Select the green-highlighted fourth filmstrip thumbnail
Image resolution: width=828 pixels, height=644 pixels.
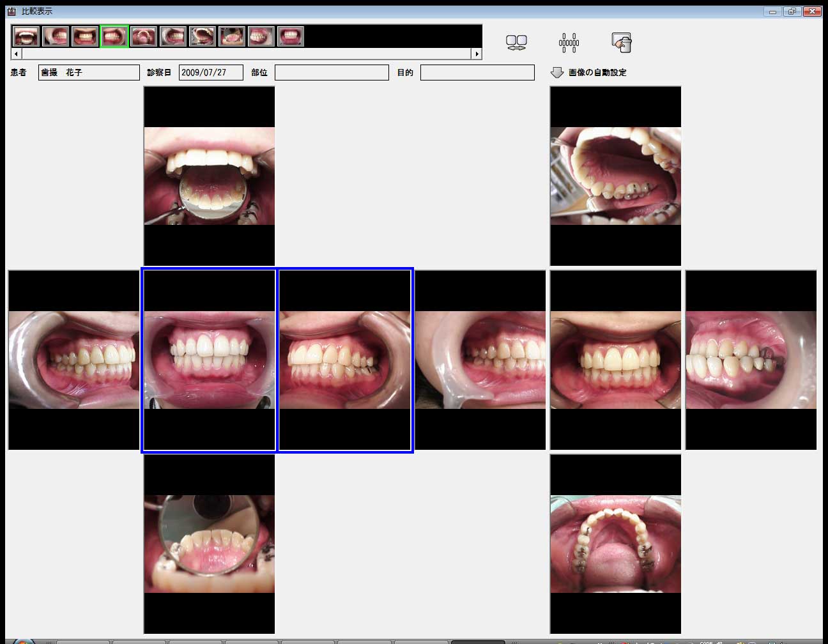pyautogui.click(x=114, y=36)
